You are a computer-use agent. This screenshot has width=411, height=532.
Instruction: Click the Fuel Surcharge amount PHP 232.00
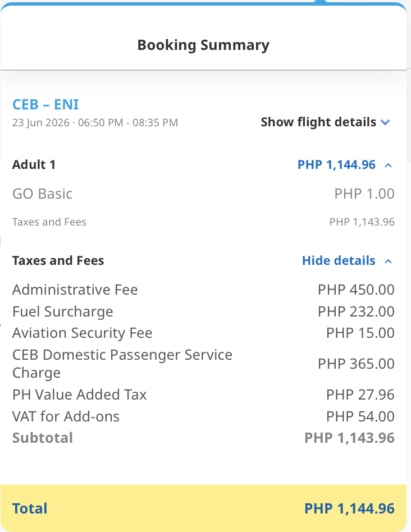click(356, 311)
